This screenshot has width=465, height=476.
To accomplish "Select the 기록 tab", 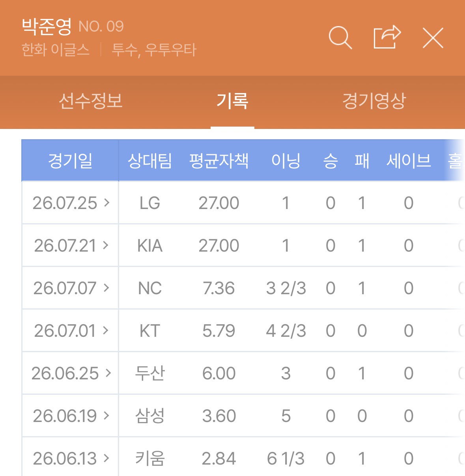I will (x=232, y=101).
